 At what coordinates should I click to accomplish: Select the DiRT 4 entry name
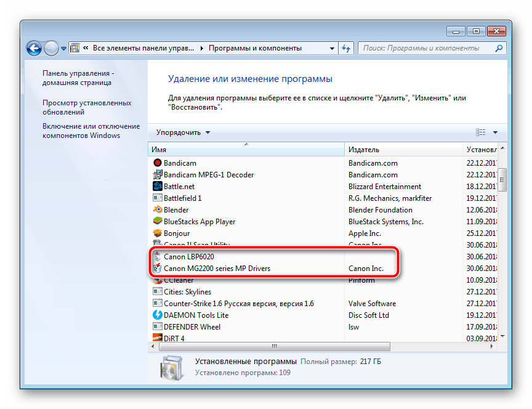(174, 338)
